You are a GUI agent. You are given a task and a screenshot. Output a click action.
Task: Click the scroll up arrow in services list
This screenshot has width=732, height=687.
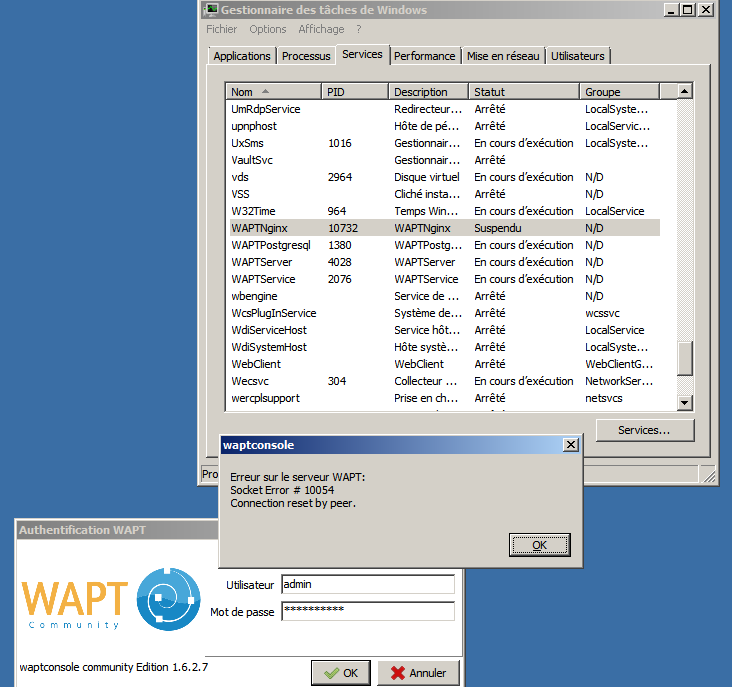point(684,91)
